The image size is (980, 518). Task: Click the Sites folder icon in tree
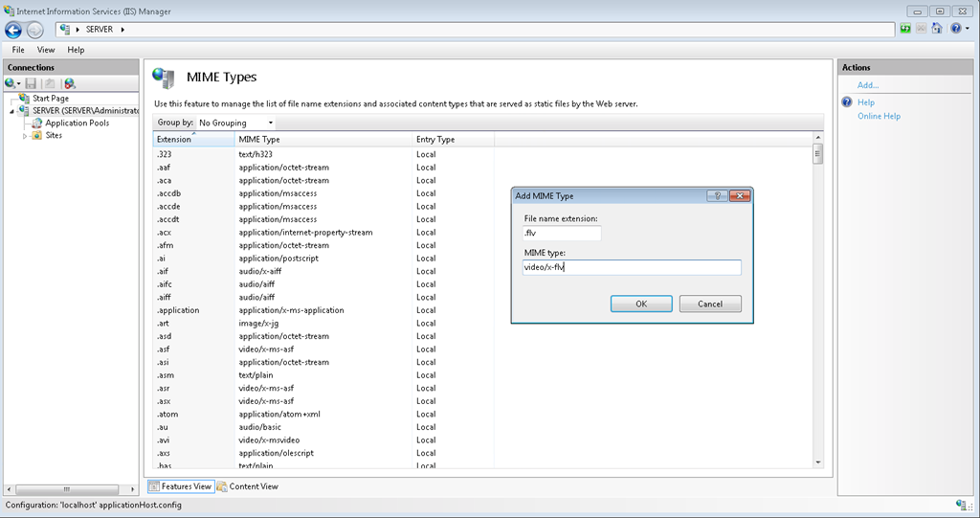(37, 135)
